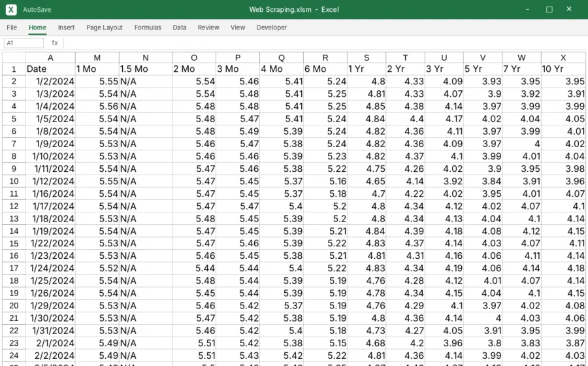Select column Q header
588x366 pixels.
281,58
